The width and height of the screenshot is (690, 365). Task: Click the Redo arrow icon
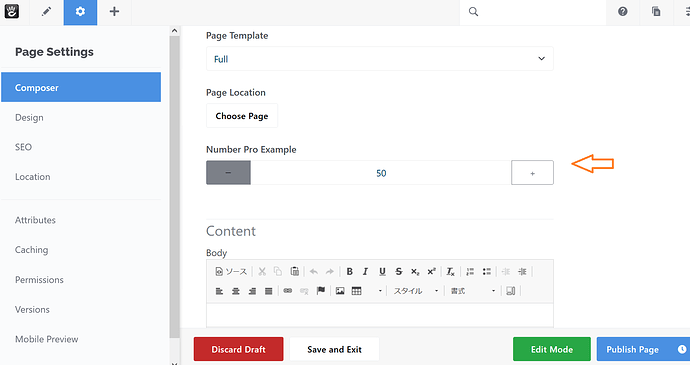pos(330,272)
